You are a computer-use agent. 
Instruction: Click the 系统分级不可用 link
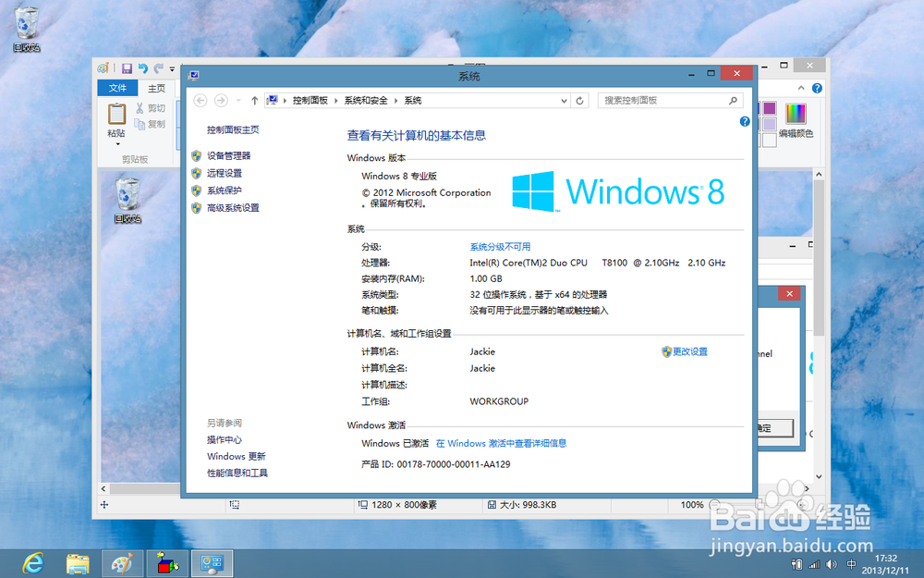coord(500,247)
